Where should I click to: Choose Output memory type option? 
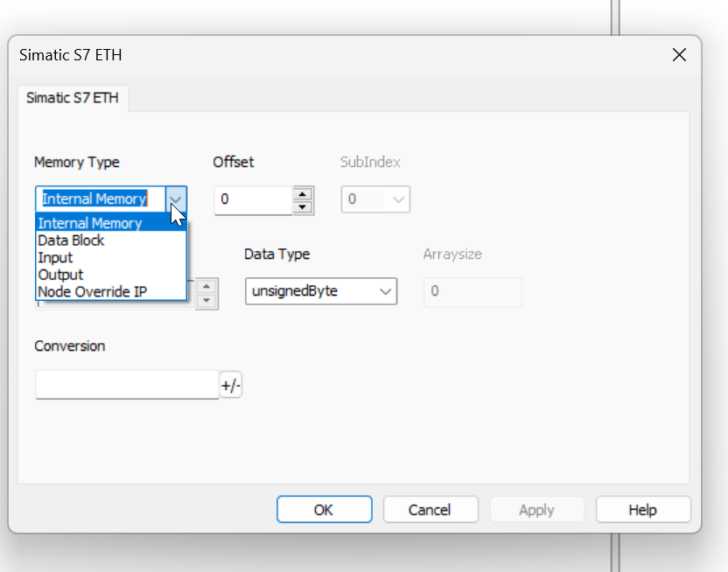111,275
